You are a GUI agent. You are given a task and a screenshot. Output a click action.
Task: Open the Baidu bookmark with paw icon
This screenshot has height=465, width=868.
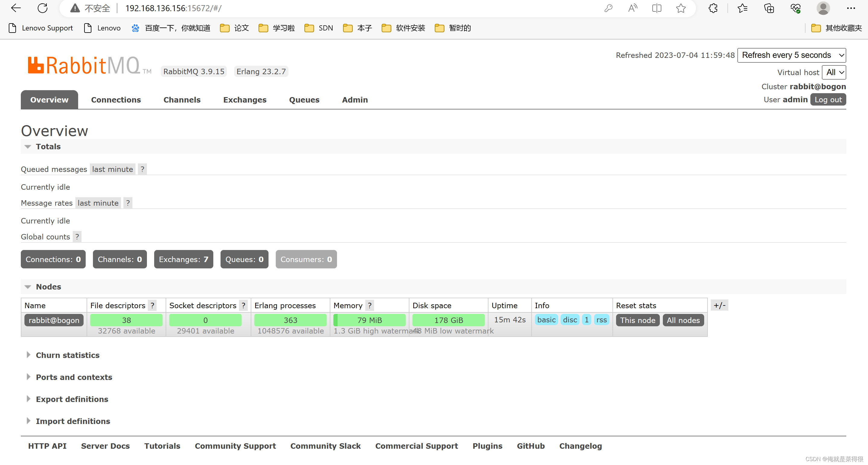pyautogui.click(x=171, y=28)
